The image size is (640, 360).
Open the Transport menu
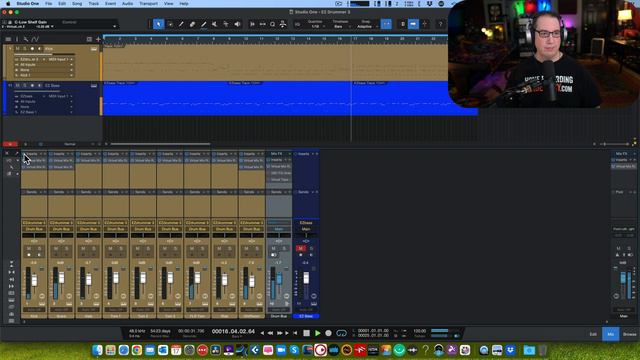point(148,4)
